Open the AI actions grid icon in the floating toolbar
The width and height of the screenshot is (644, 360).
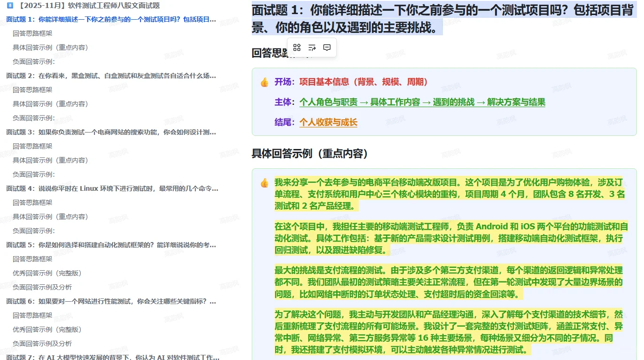[297, 47]
